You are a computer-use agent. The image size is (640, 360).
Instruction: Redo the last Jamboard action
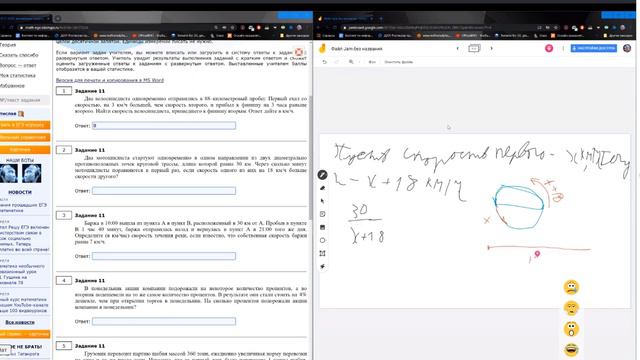tap(337, 62)
